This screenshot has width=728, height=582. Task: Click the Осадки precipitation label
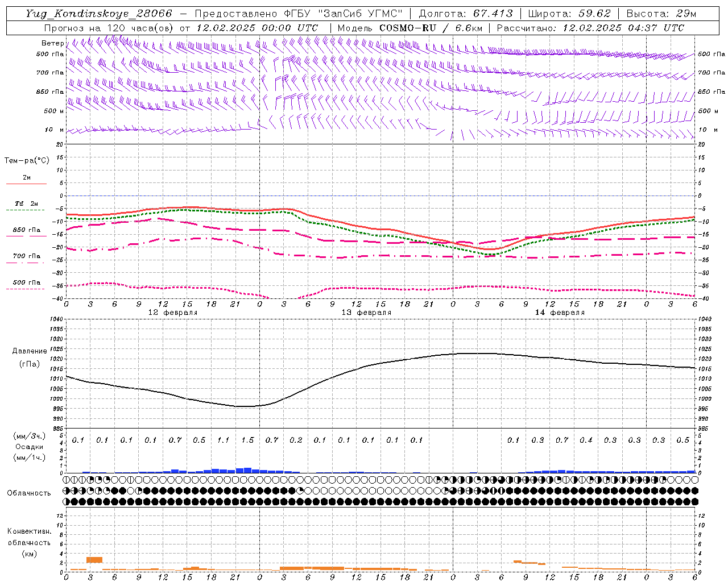coord(30,447)
